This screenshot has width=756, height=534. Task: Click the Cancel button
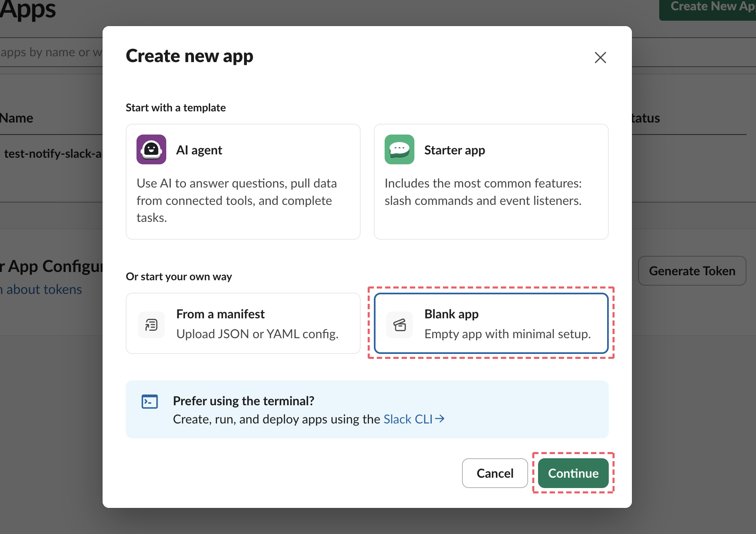click(495, 473)
